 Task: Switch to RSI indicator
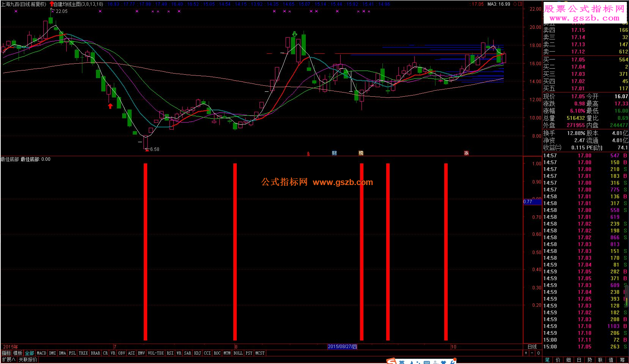click(170, 353)
